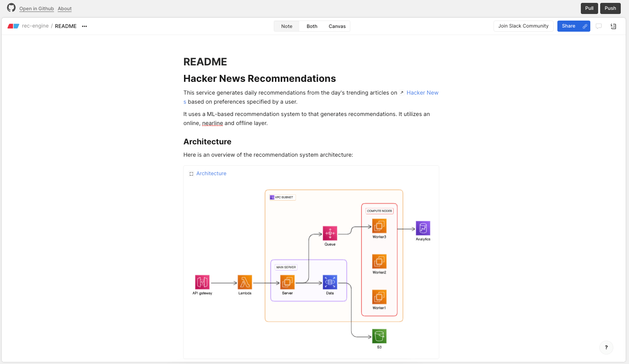The width and height of the screenshot is (629, 364).
Task: Switch to the Canvas view tab
Action: tap(337, 26)
